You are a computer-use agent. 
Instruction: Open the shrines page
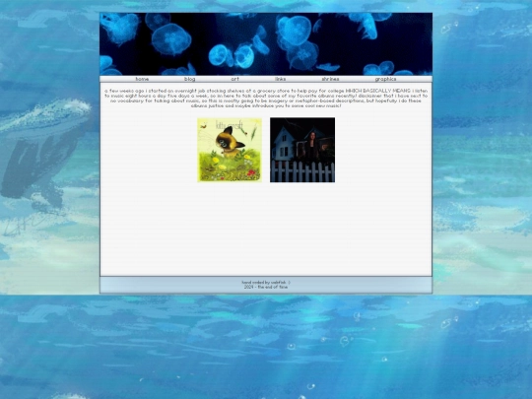pos(330,79)
